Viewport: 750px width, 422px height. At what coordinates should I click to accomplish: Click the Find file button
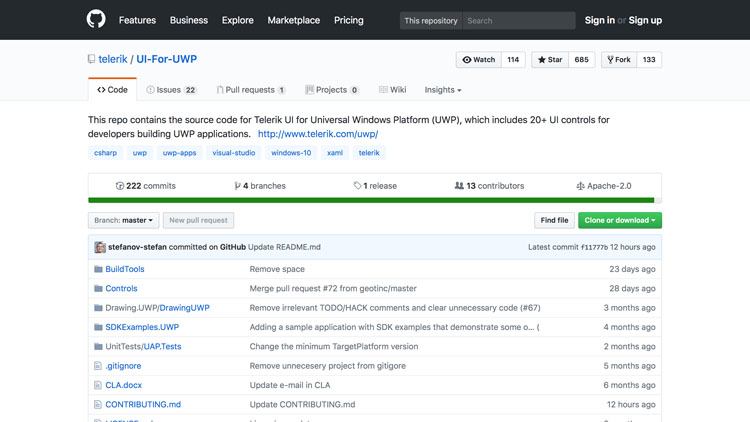554,220
